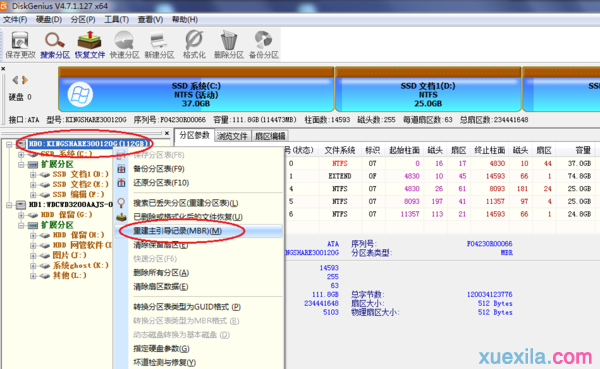Click the 74.8GB capacity cell
This screenshot has height=369, width=600.
click(579, 176)
